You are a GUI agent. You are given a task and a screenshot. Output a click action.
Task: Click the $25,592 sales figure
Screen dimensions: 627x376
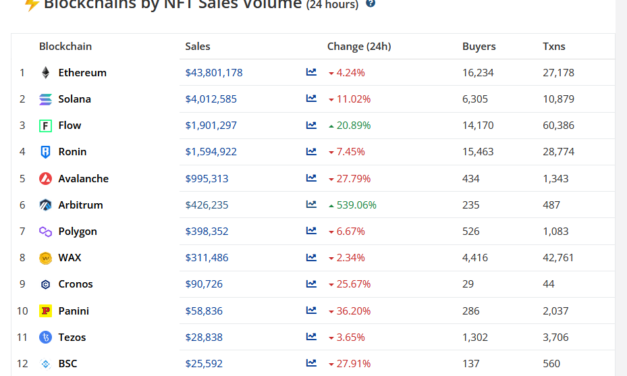(x=204, y=364)
